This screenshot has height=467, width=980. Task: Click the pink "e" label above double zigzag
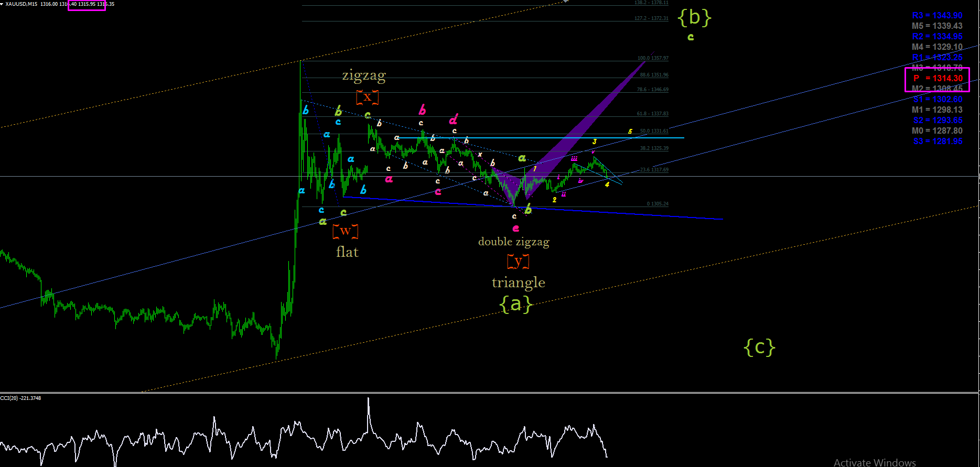pos(516,229)
